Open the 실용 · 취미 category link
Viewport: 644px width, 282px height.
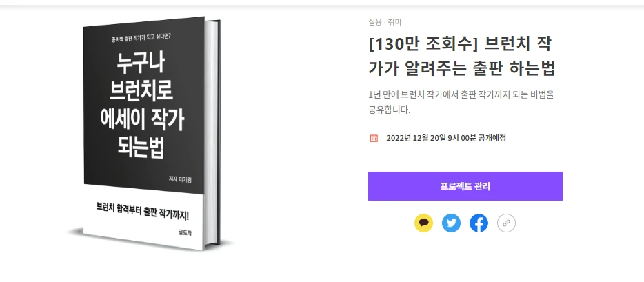coord(382,22)
